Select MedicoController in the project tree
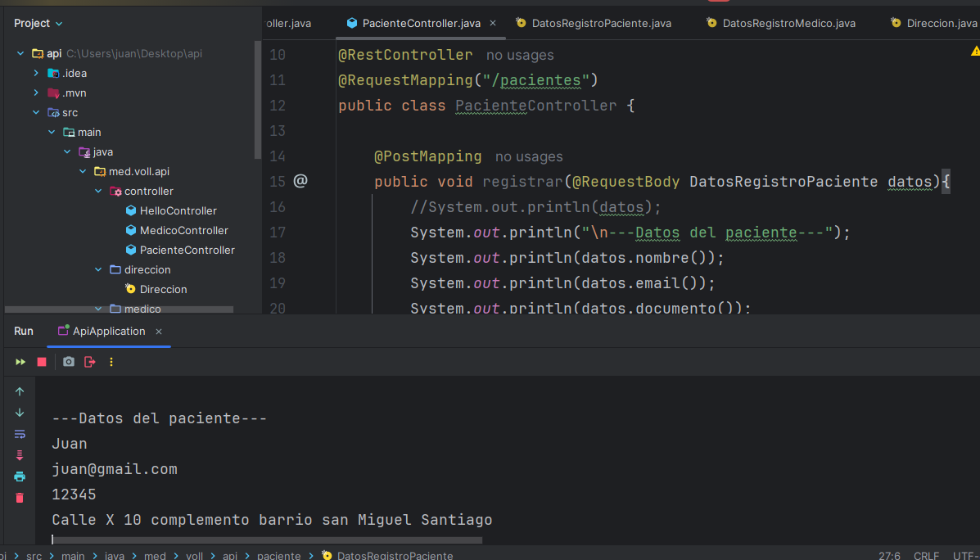The width and height of the screenshot is (980, 560). pos(183,231)
